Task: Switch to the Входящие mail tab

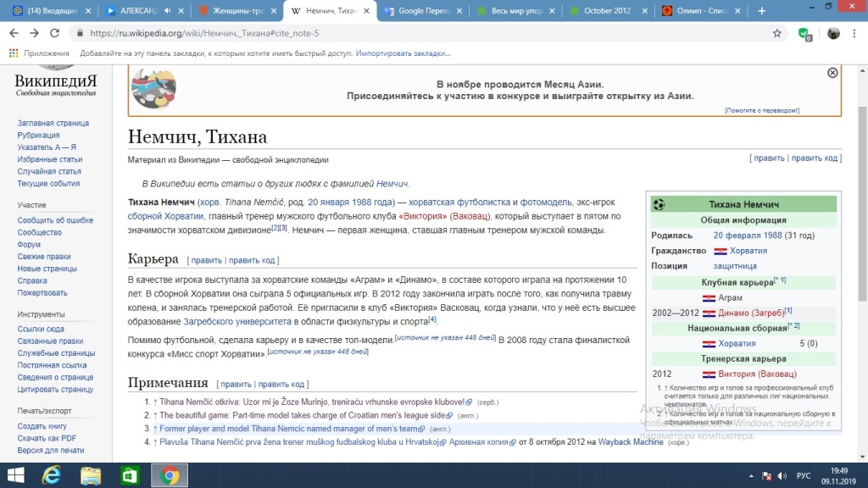Action: (53, 10)
